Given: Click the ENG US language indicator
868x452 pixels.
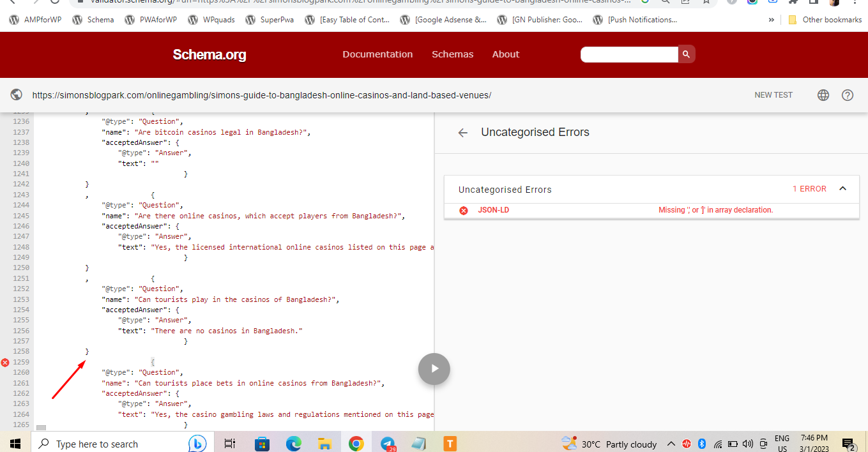Looking at the screenshot, I should click(x=782, y=444).
